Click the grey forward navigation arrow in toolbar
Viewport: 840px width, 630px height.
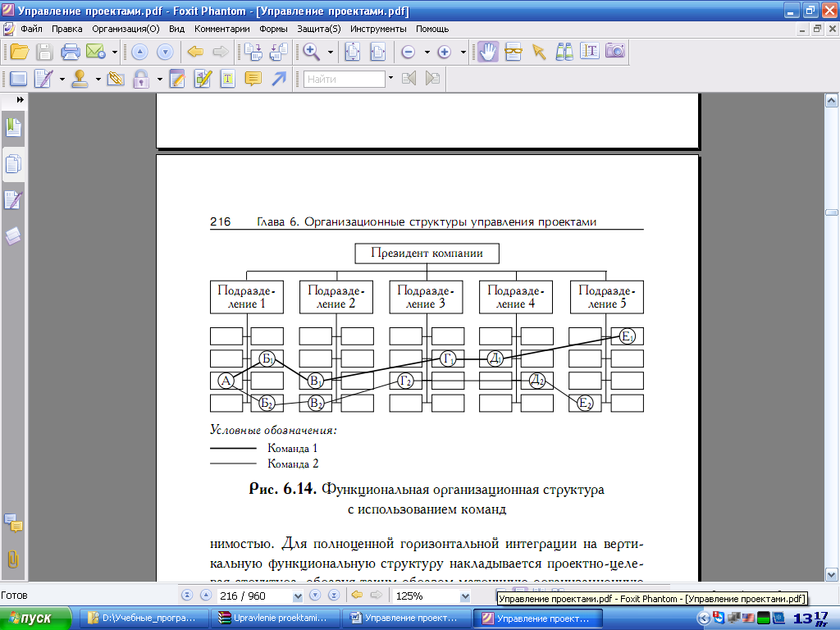tap(220, 52)
